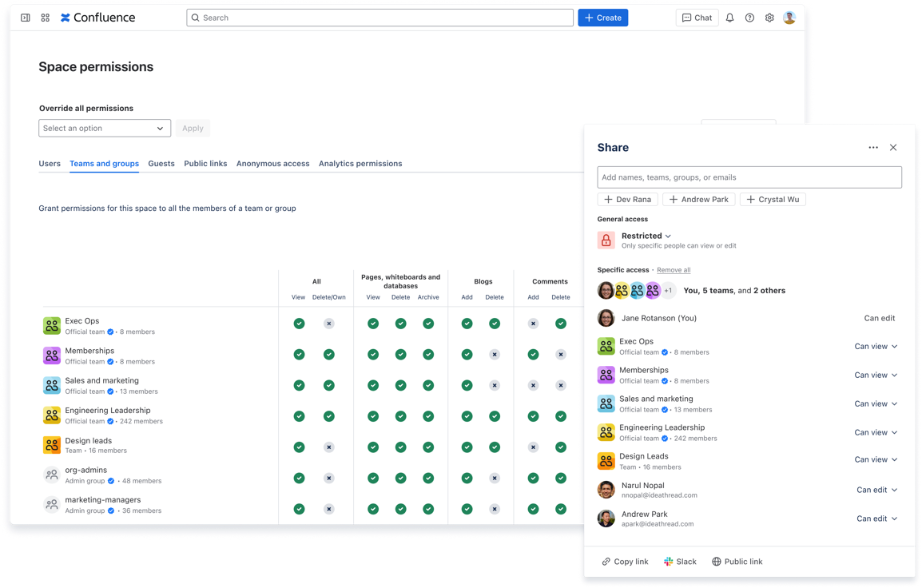Open notifications bell icon

(x=729, y=18)
